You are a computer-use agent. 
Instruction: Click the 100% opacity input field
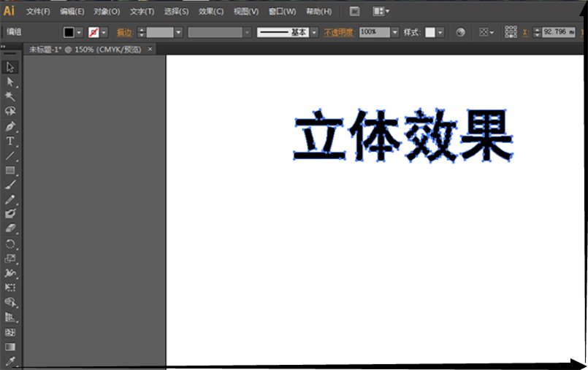point(374,33)
